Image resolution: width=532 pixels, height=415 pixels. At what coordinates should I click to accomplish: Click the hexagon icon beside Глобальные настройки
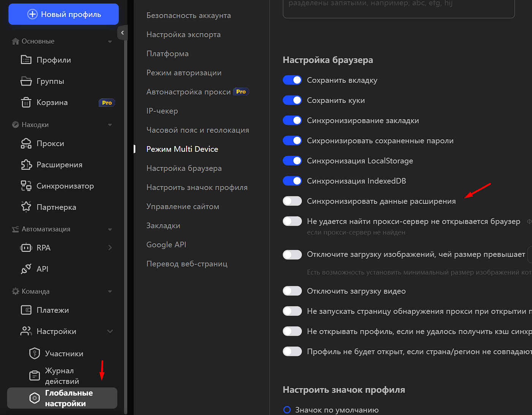click(x=35, y=398)
